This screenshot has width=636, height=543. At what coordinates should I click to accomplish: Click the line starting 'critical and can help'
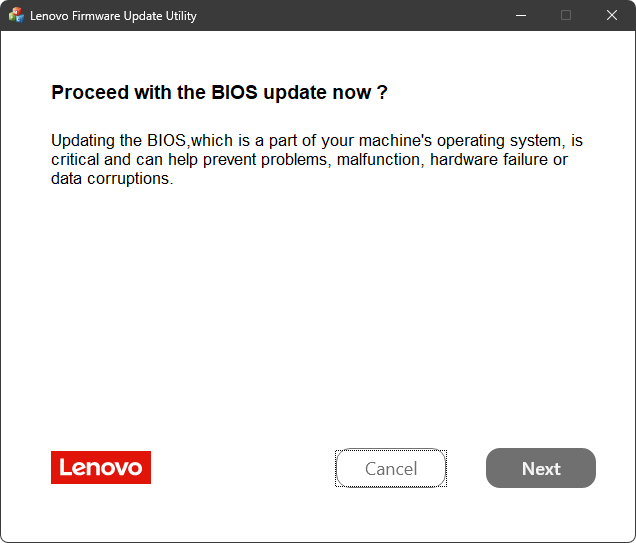309,160
